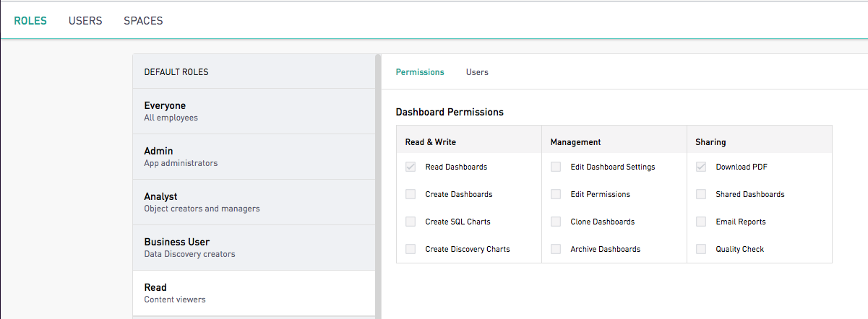Viewport: 868px width, 319px height.
Task: Check the Edit Dashboard Settings box
Action: click(556, 167)
